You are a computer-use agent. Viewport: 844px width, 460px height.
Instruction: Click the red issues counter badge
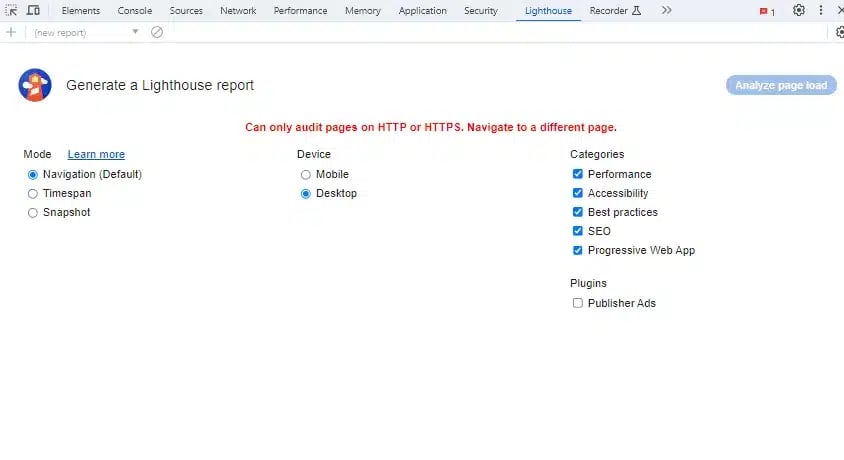(767, 11)
